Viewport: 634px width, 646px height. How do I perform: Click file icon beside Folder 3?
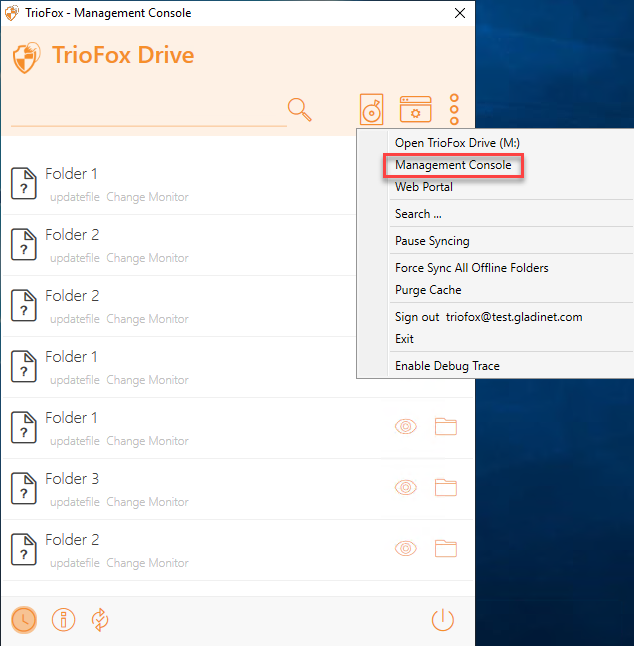23,488
